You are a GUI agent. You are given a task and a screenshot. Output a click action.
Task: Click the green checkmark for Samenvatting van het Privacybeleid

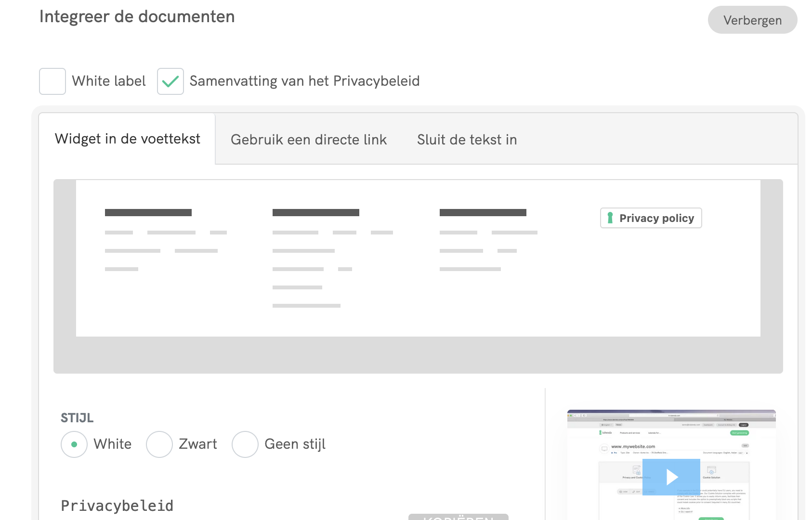(x=170, y=81)
